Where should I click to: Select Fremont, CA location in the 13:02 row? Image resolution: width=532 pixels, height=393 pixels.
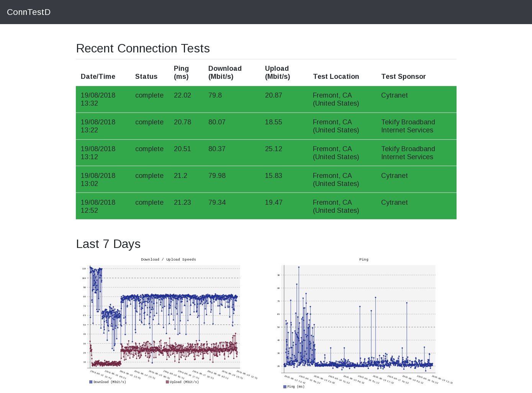(336, 180)
